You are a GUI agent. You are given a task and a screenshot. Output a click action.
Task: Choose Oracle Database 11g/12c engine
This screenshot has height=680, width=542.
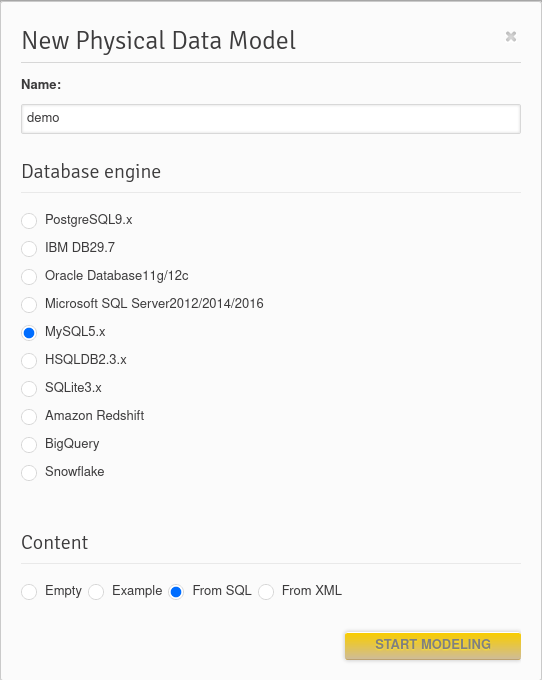point(29,277)
